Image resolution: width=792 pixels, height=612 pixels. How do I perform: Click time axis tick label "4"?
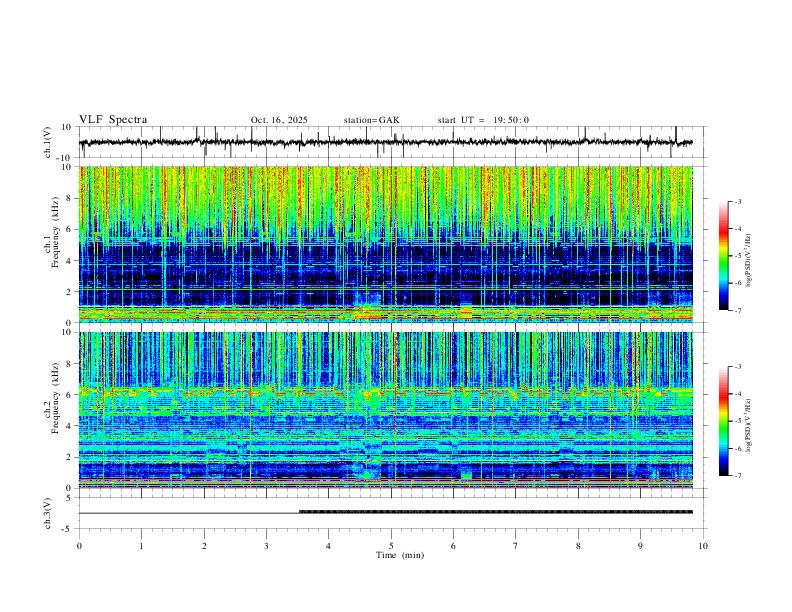328,546
